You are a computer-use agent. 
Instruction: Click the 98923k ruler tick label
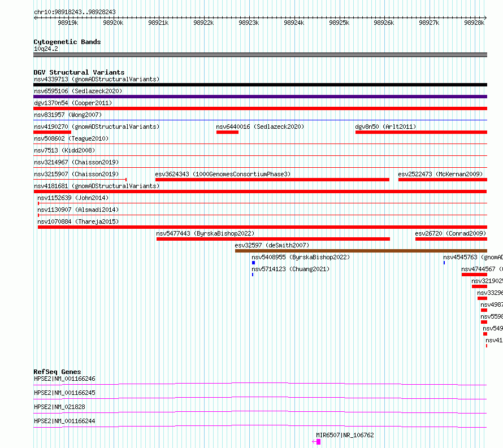pos(249,23)
